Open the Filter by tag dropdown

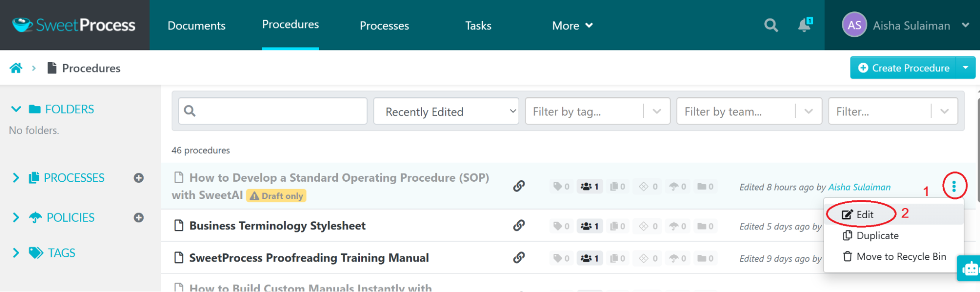point(597,111)
